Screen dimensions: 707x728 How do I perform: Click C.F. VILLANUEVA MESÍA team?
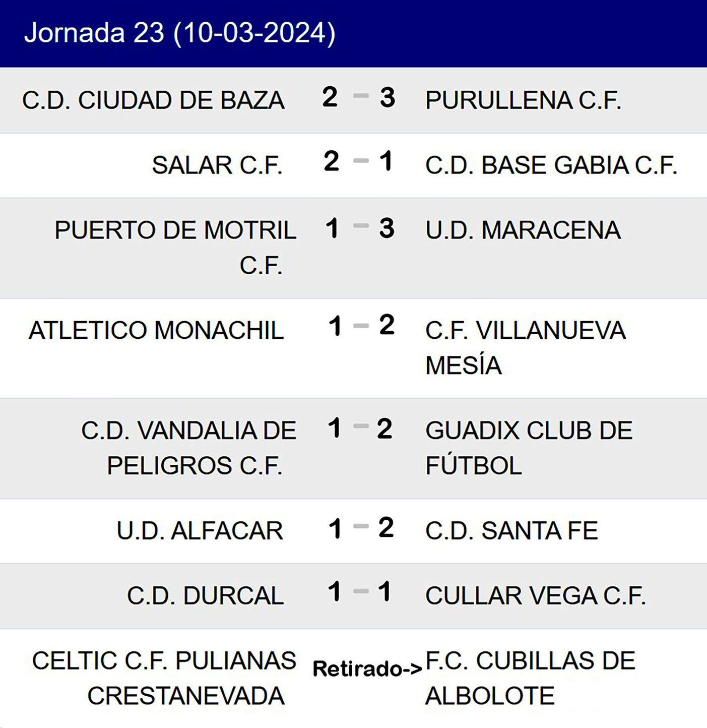(x=525, y=347)
